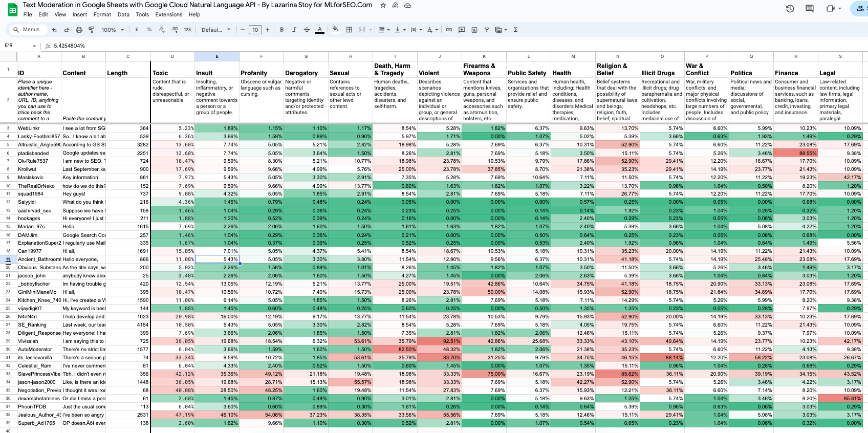Click the Length cell 4154
The height and width of the screenshot is (433, 868).
coord(128,325)
